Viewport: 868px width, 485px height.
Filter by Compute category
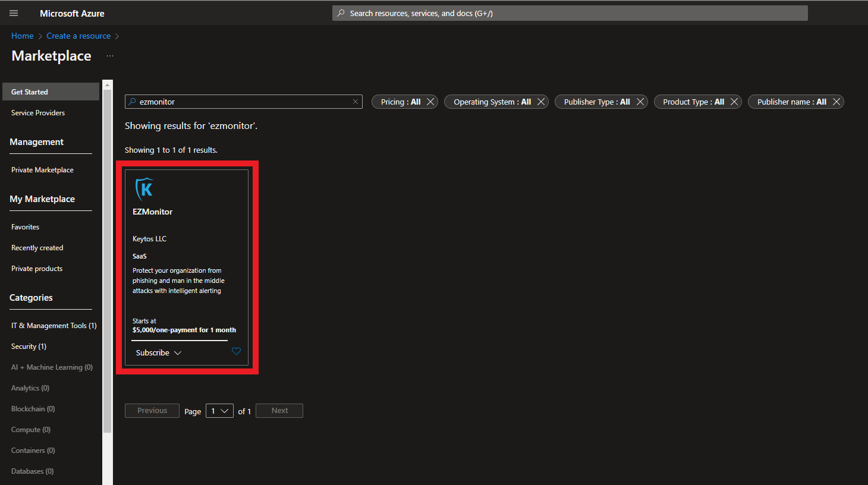[30, 429]
